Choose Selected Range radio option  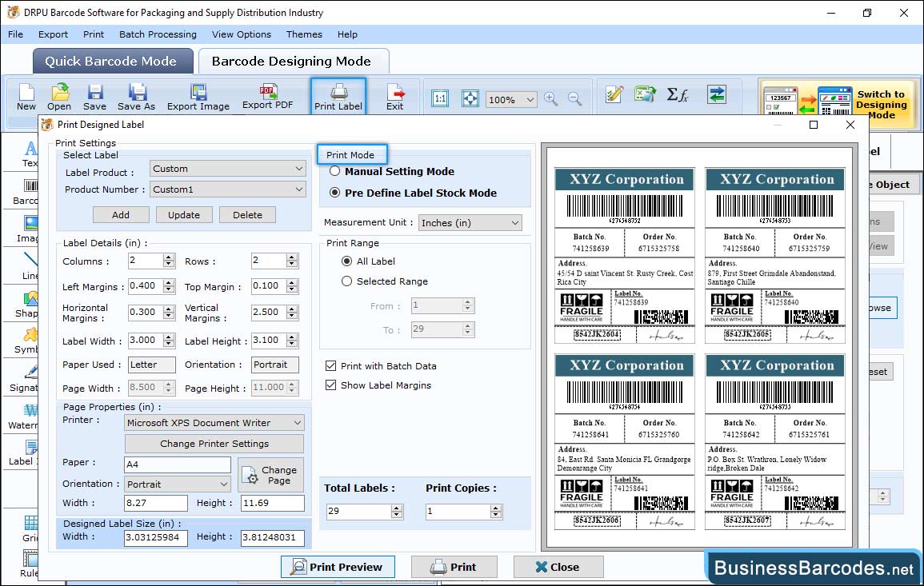click(x=346, y=281)
